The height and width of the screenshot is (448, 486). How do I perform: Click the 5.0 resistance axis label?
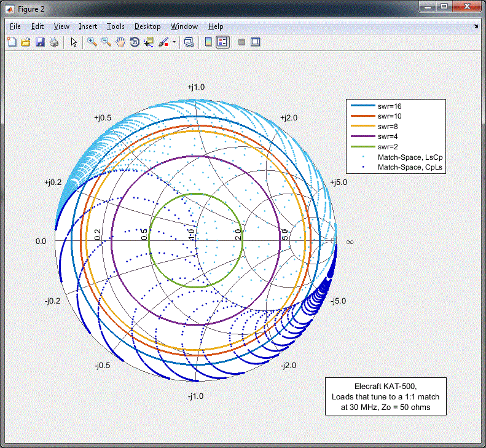pos(285,234)
